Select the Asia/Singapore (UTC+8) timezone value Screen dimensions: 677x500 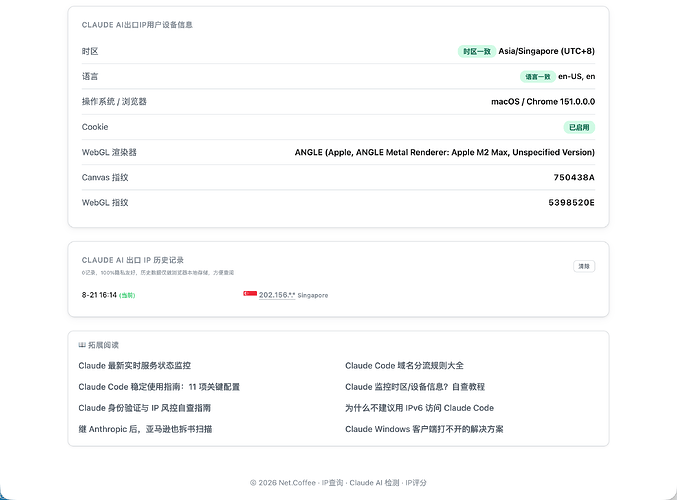click(x=547, y=51)
